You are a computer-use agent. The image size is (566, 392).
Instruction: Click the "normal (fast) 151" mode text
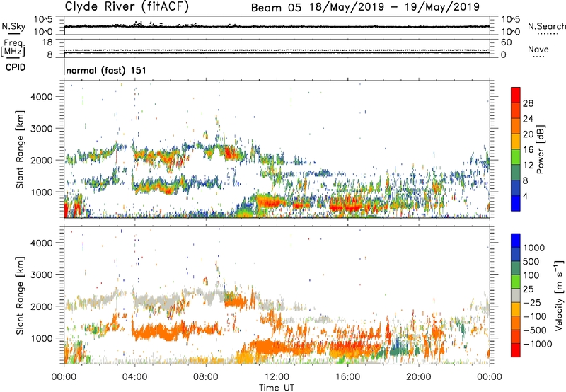pyautogui.click(x=106, y=70)
